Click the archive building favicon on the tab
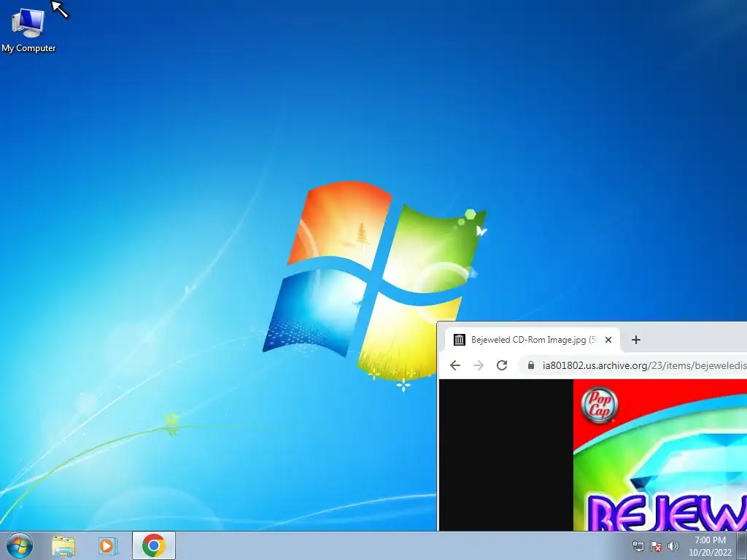The width and height of the screenshot is (747, 560). [460, 340]
